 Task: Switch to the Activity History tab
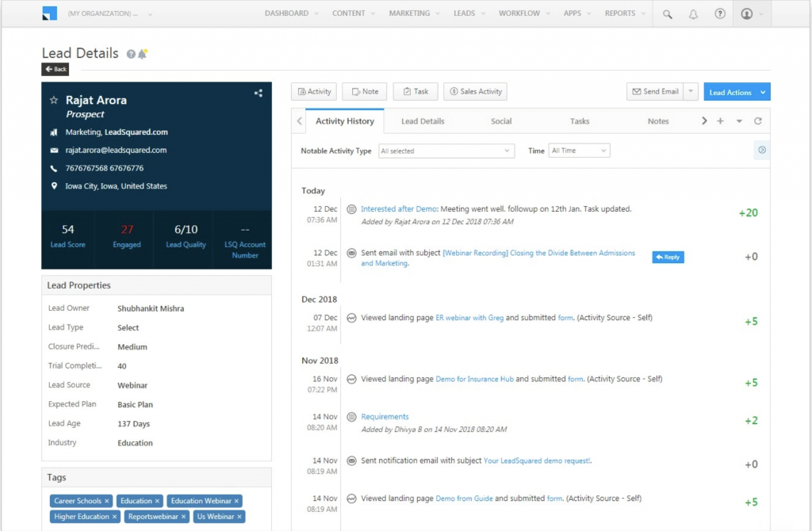345,121
